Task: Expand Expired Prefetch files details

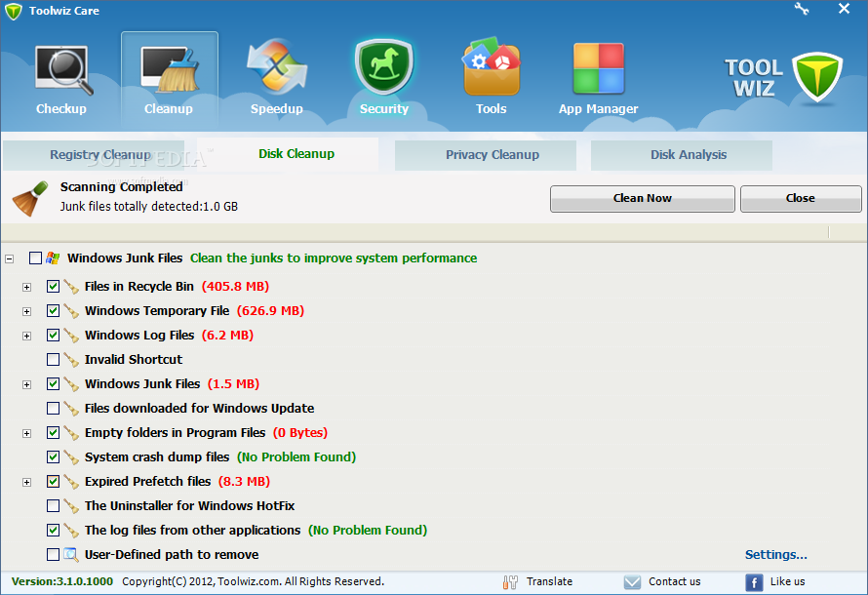Action: coord(26,482)
